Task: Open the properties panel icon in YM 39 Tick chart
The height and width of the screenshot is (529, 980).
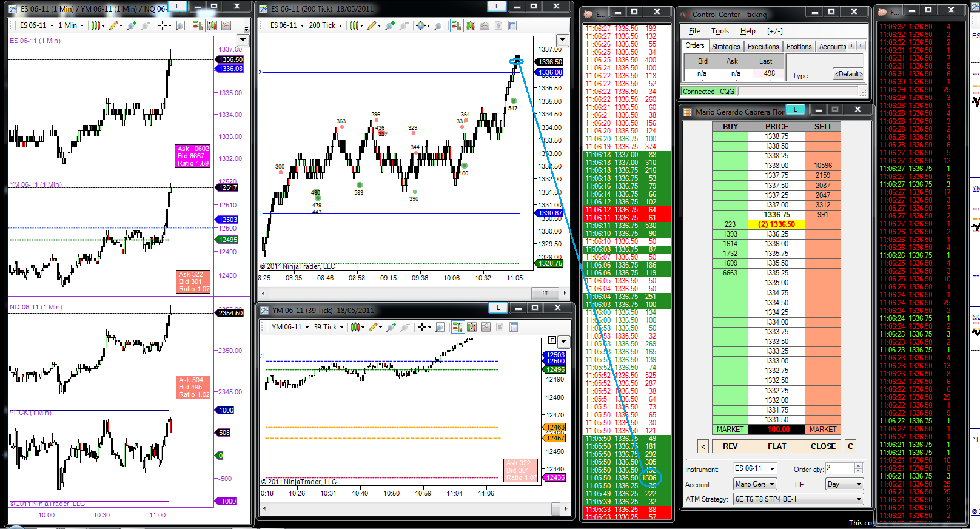Action: (514, 327)
